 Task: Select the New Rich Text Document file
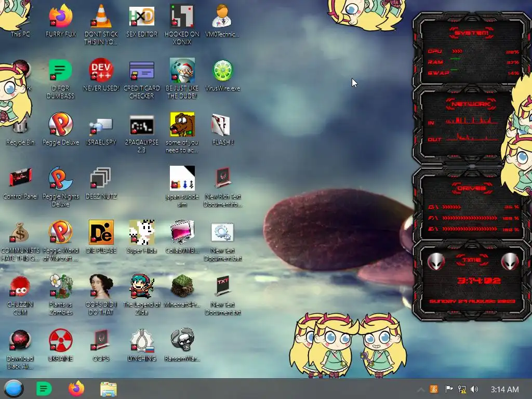tap(222, 187)
